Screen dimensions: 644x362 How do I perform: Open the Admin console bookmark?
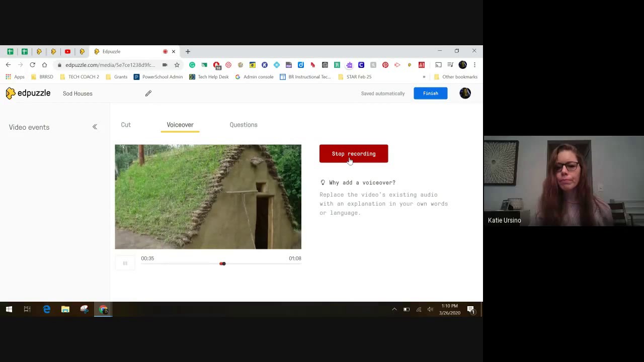point(255,77)
